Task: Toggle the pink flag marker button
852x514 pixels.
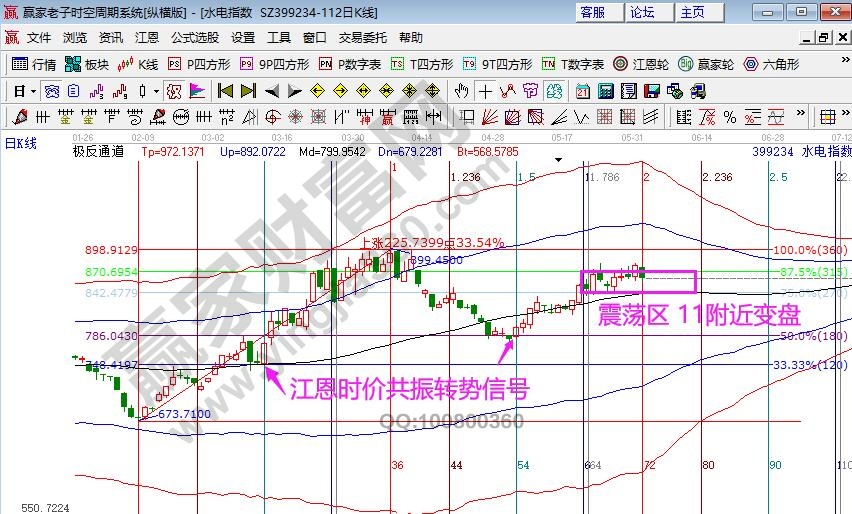Action: pos(197,91)
